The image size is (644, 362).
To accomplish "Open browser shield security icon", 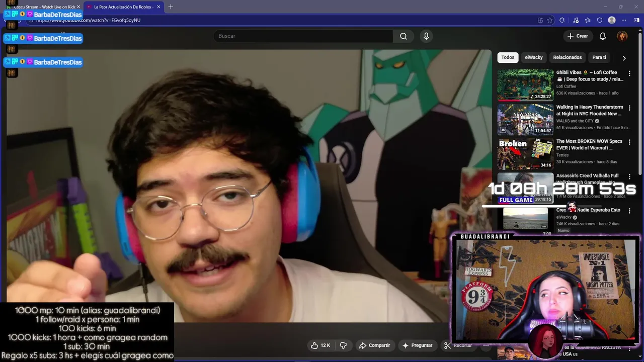I will [600, 20].
